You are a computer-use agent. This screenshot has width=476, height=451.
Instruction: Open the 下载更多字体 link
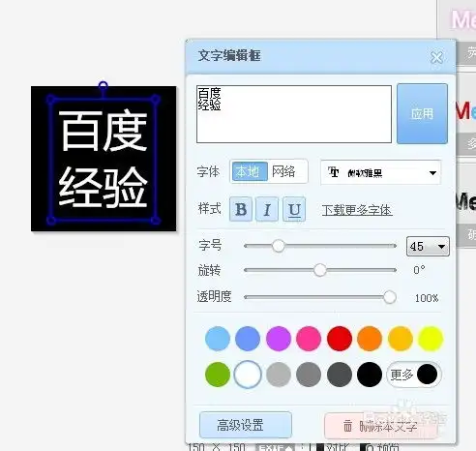(x=357, y=210)
